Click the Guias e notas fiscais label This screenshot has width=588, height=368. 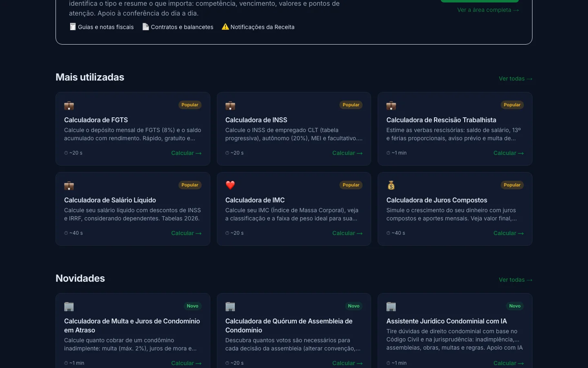[106, 27]
